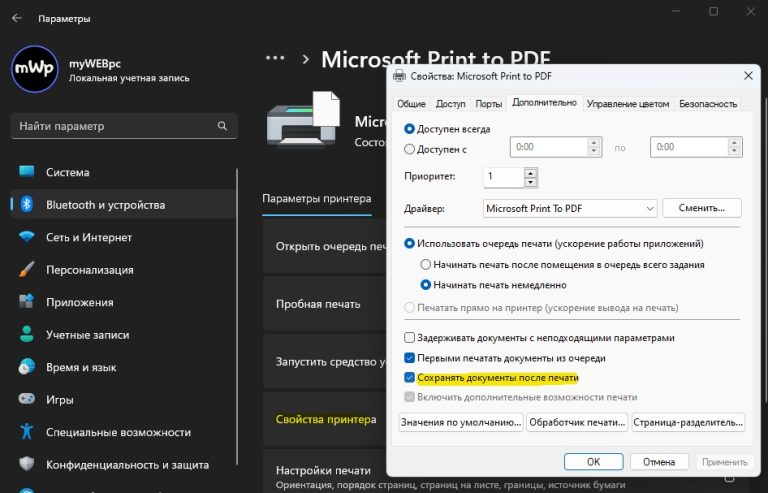The width and height of the screenshot is (768, 493).
Task: Click the three-dots breadcrumb in Settings
Action: click(x=275, y=58)
